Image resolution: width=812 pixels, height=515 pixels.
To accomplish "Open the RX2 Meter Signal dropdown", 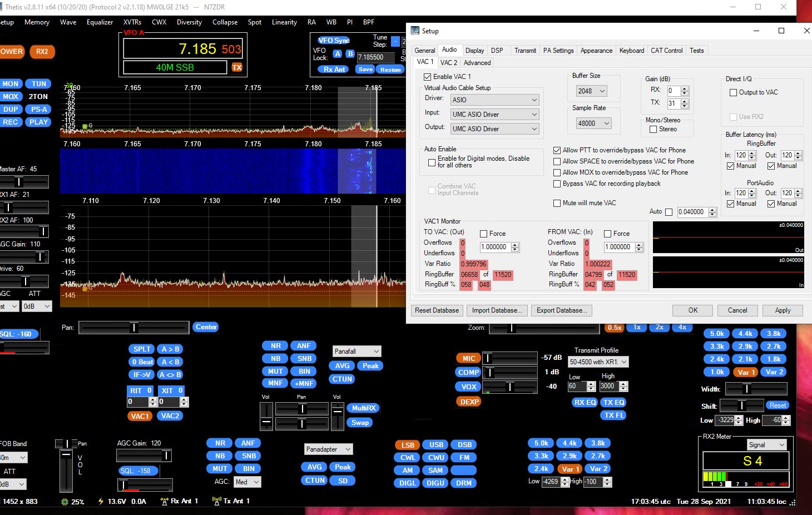I will click(x=767, y=445).
